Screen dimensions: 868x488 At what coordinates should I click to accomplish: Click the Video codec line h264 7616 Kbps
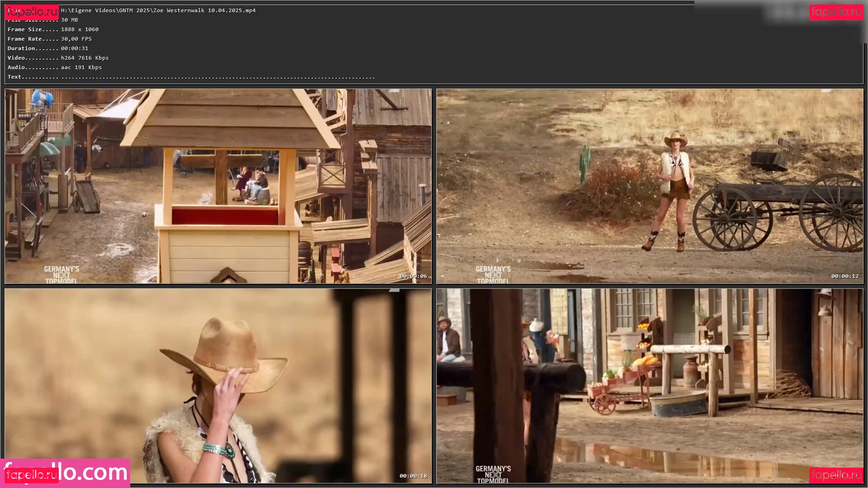(85, 58)
